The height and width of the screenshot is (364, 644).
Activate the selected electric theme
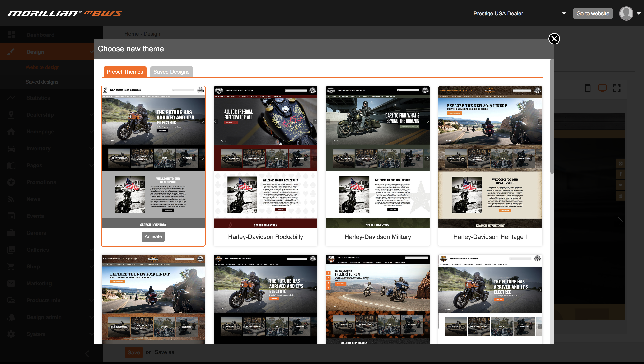coord(153,236)
